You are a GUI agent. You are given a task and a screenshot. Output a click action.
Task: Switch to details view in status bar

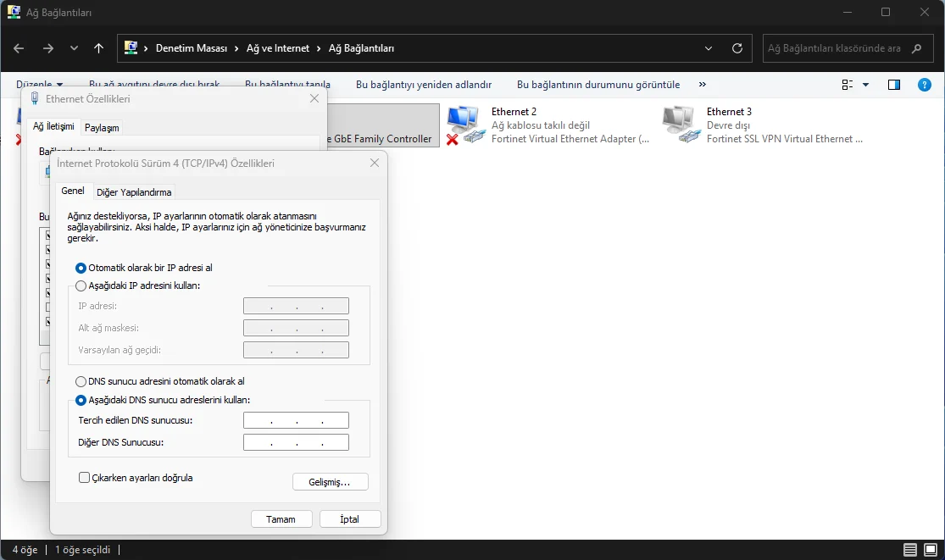[910, 549]
